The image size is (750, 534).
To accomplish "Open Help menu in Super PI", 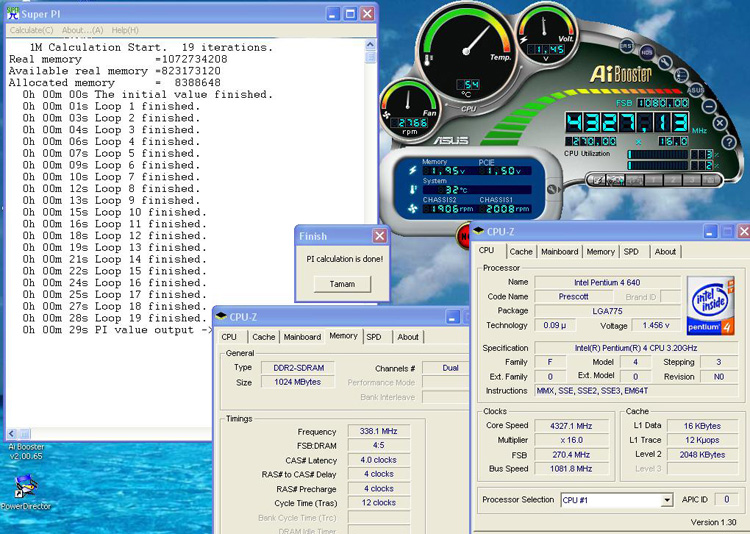I will [125, 30].
